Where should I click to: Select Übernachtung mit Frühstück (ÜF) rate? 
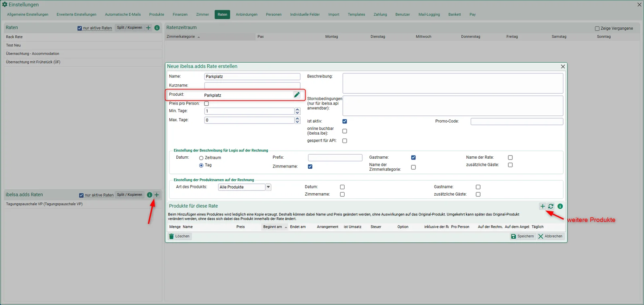(x=83, y=62)
